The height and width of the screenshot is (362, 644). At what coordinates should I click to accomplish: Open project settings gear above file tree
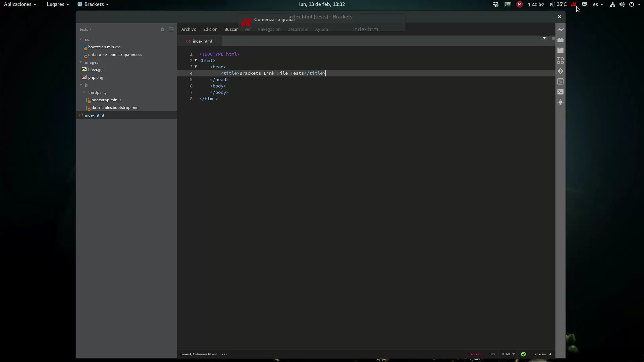163,29
